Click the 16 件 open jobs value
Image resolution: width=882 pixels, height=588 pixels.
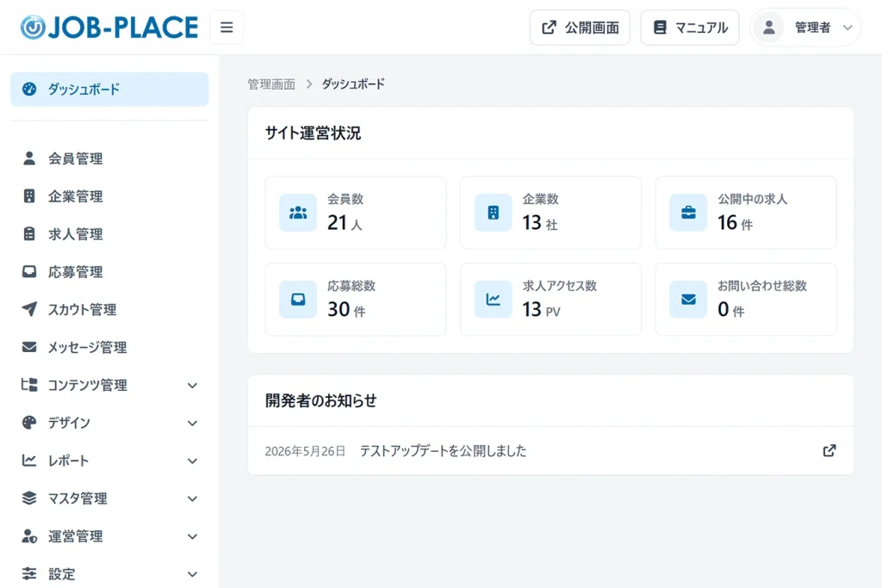[x=736, y=223]
